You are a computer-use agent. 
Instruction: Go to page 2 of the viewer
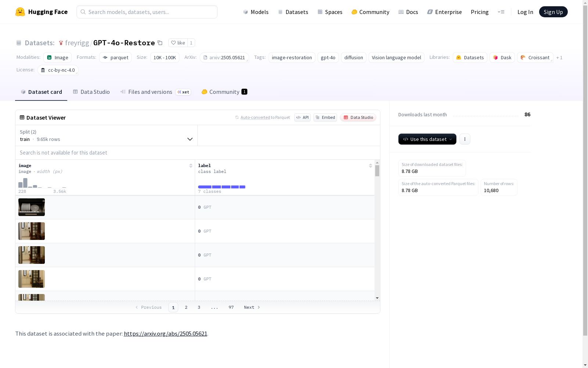coord(186,307)
